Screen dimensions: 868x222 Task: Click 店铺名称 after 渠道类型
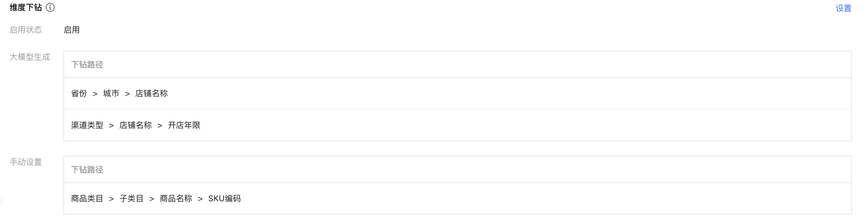click(x=135, y=125)
